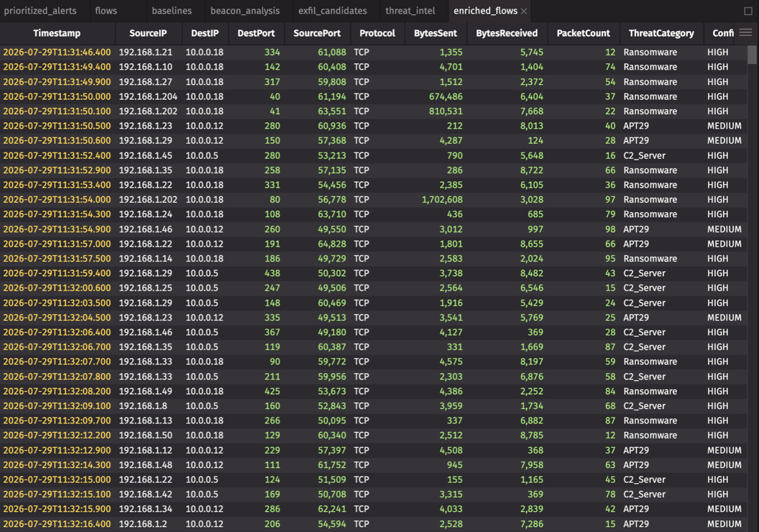Click source IP 192.168.1.13 cell
Image resolution: width=759 pixels, height=532 pixels.
tap(148, 421)
